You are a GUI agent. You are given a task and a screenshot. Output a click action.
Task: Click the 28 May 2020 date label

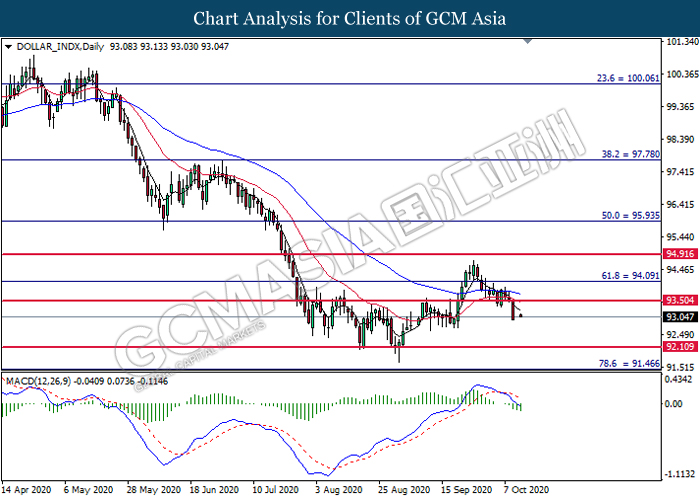(x=154, y=490)
